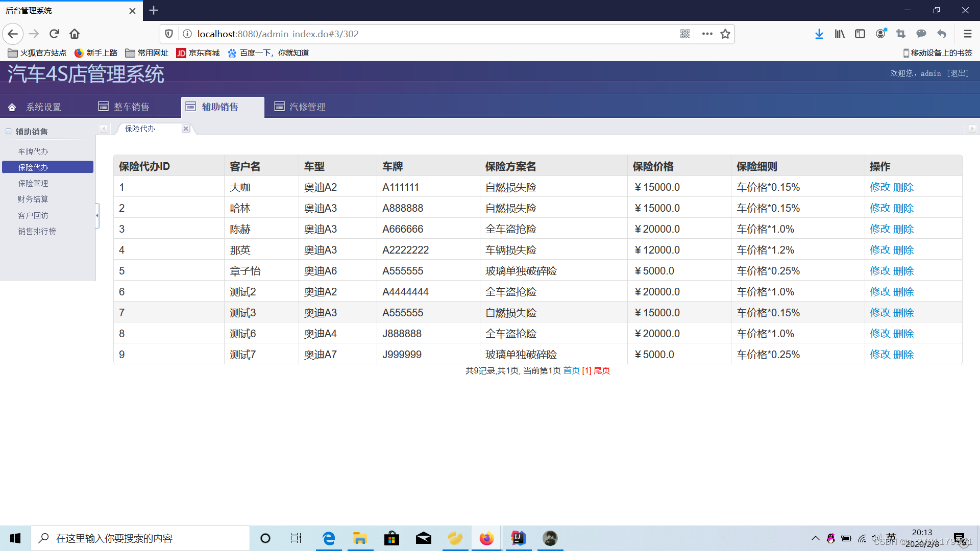
Task: Launch Microsoft Edge from the taskbar
Action: coord(329,538)
